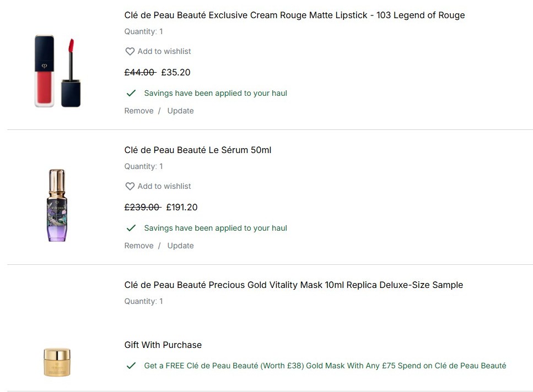This screenshot has height=392, width=533.
Task: Open the Gold Vitality Mask jar image
Action: (57, 362)
